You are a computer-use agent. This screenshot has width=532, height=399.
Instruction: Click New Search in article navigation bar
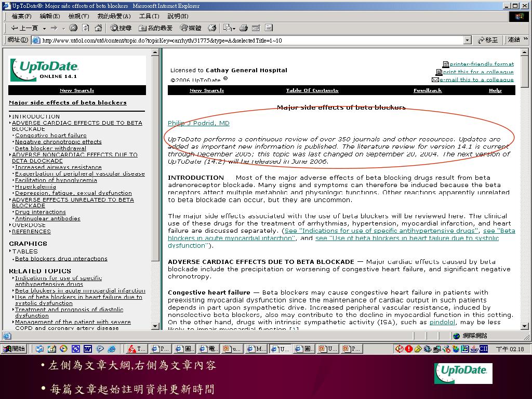[x=206, y=90]
